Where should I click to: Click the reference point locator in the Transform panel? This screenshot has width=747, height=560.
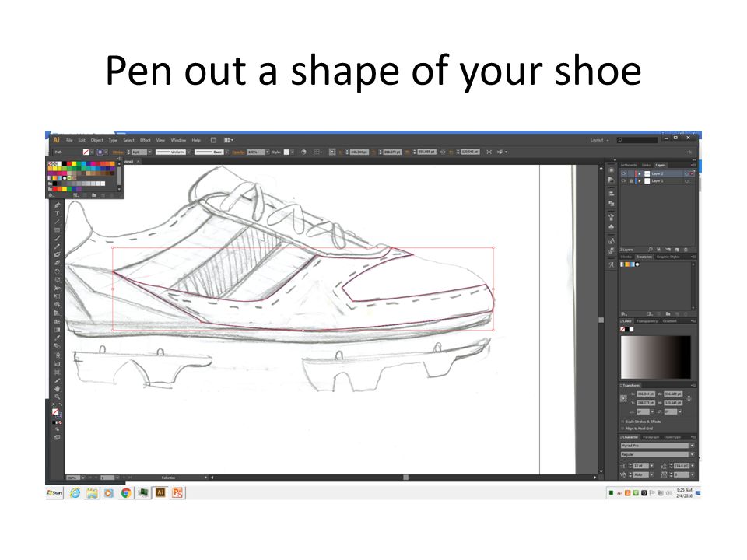(623, 398)
